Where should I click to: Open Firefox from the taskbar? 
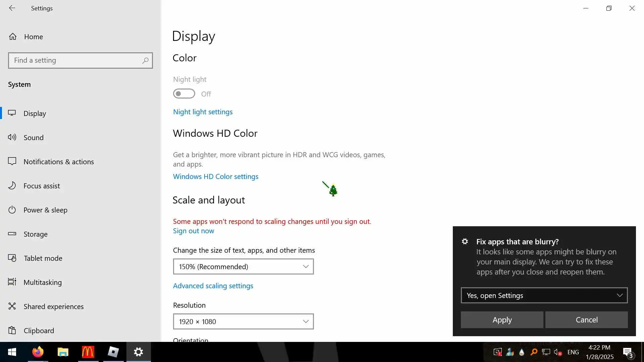pyautogui.click(x=38, y=352)
